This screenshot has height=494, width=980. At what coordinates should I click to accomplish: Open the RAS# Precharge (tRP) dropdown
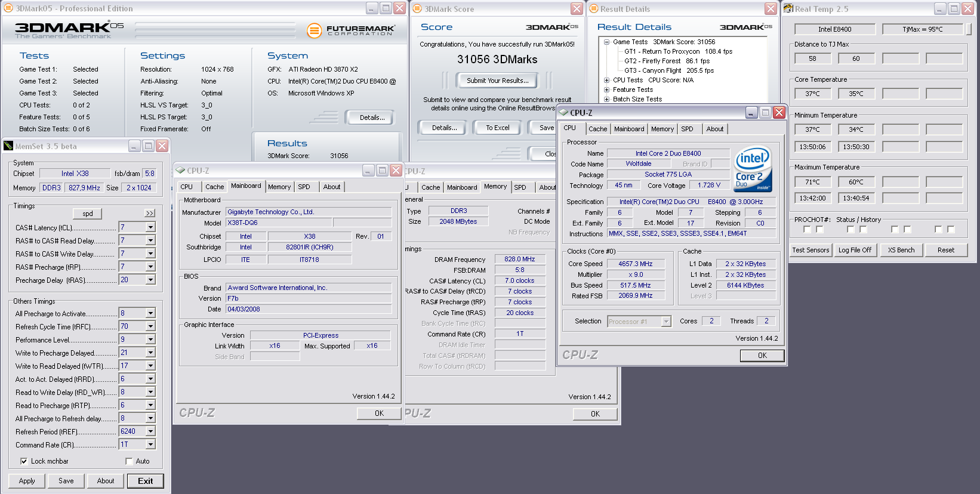coord(150,267)
